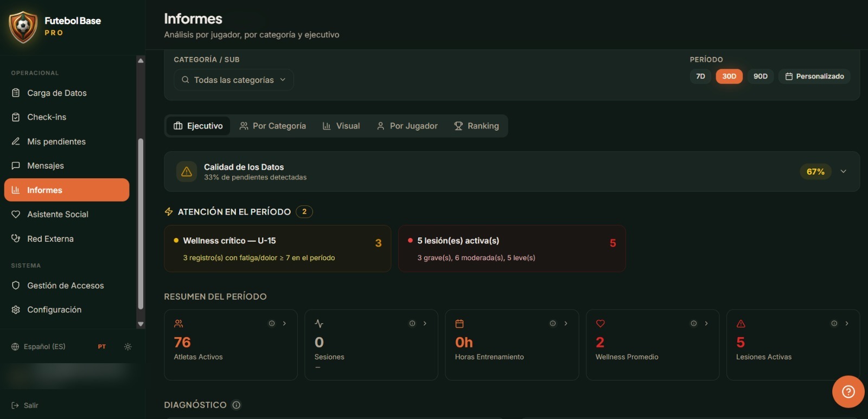The image size is (868, 419).
Task: Click the sidebar scroll down arrow
Action: click(x=141, y=324)
